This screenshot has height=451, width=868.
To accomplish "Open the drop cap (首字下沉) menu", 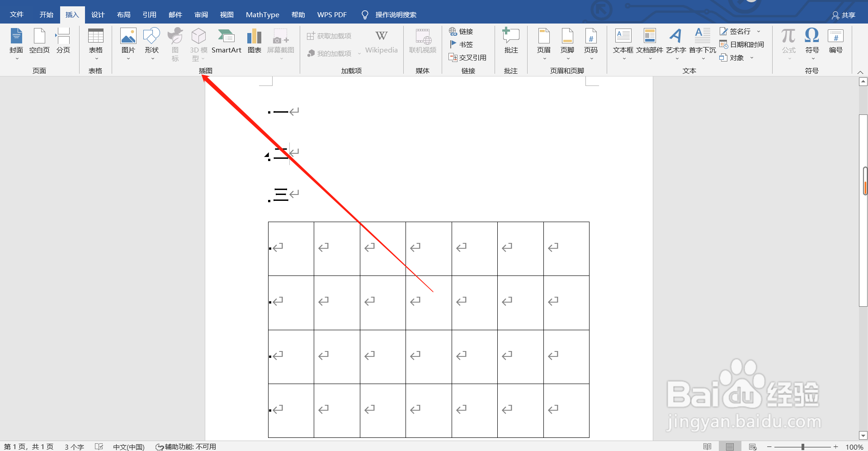I will coord(703,44).
